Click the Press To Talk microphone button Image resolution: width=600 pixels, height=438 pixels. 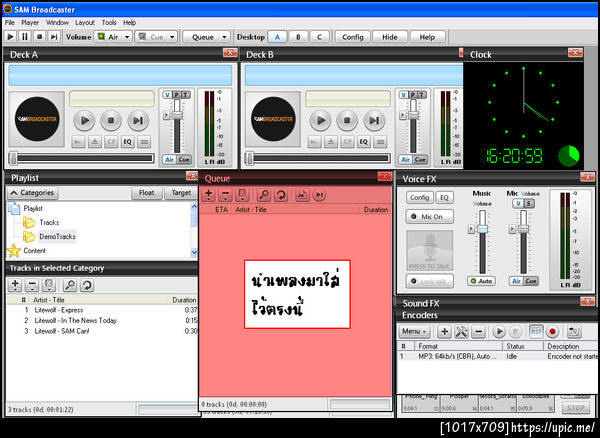coord(429,251)
